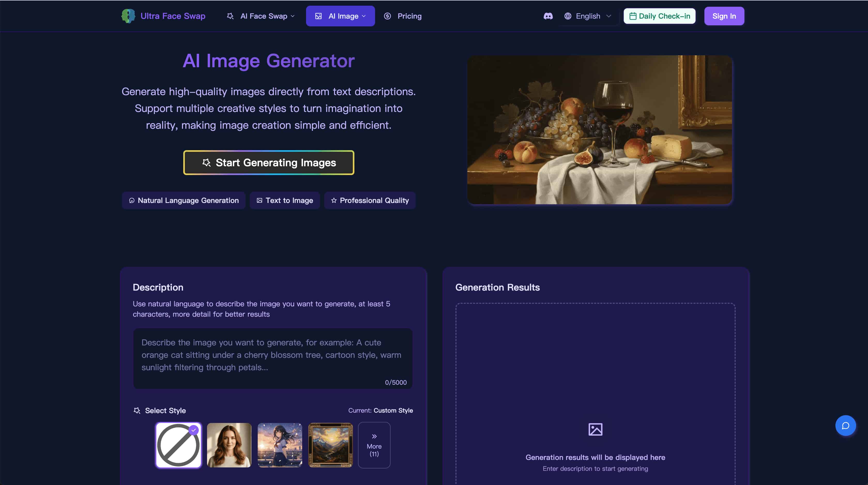The image size is (868, 485).
Task: Click the sparkle icon next to AI Face Swap
Action: [231, 16]
